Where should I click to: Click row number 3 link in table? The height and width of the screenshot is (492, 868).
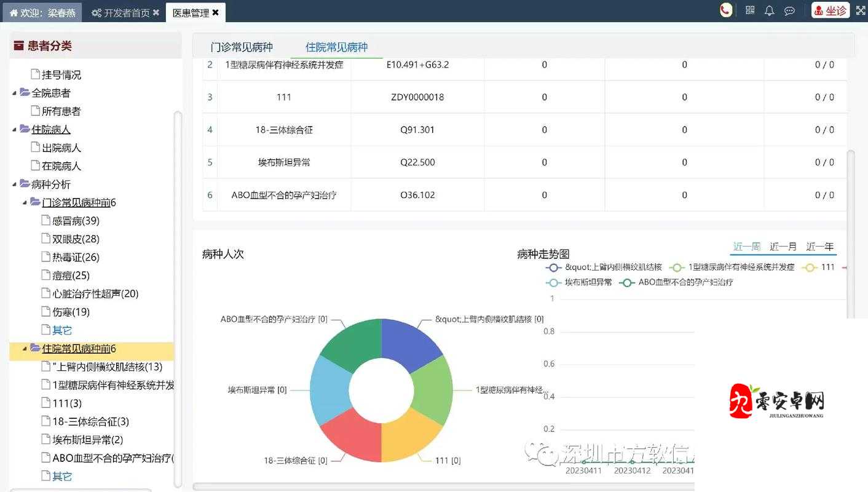click(210, 97)
